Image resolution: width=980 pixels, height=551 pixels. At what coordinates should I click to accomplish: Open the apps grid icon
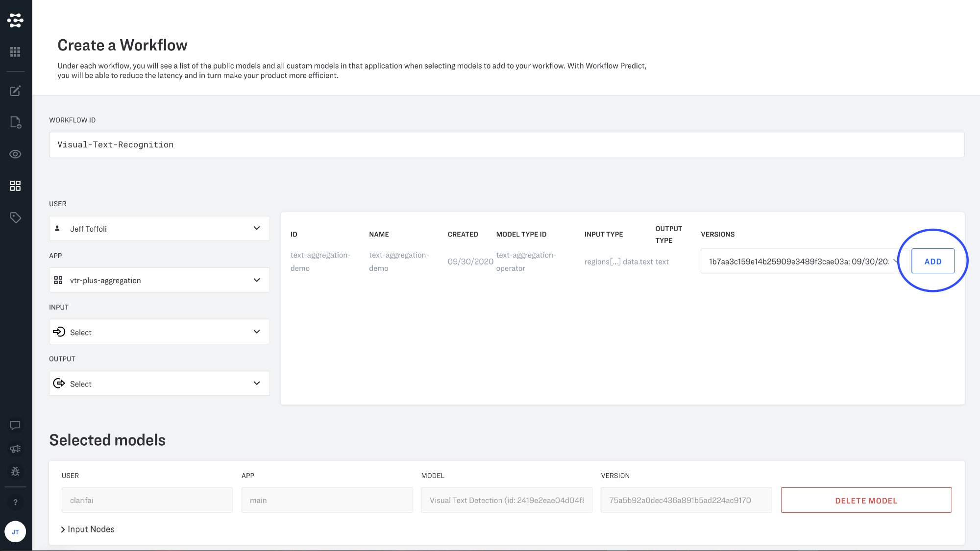[15, 52]
